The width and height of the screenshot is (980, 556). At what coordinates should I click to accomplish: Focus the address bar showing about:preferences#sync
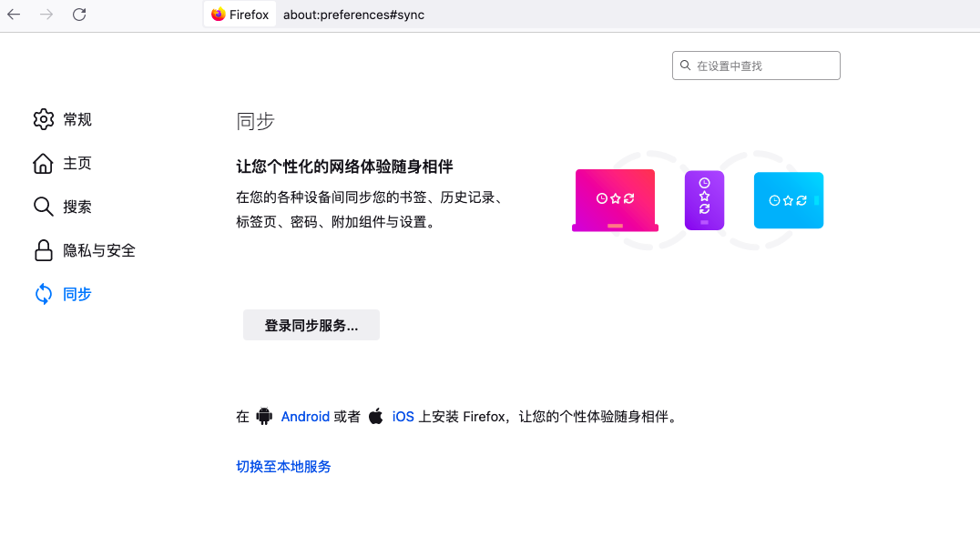pos(353,15)
